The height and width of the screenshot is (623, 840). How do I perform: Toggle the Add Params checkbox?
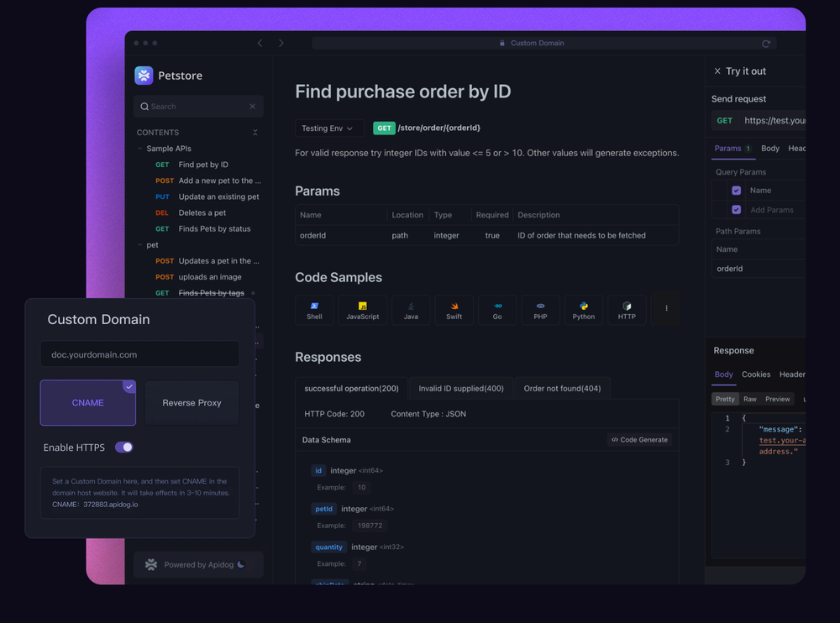tap(736, 210)
